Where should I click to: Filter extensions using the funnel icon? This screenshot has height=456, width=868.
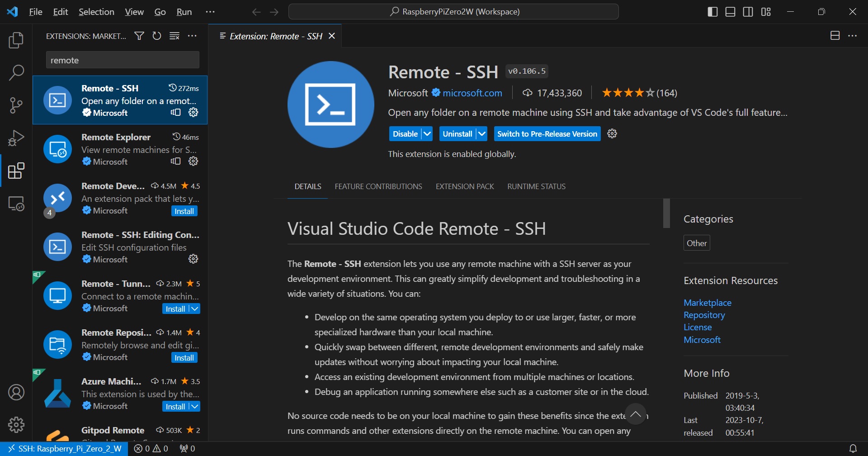coord(139,36)
